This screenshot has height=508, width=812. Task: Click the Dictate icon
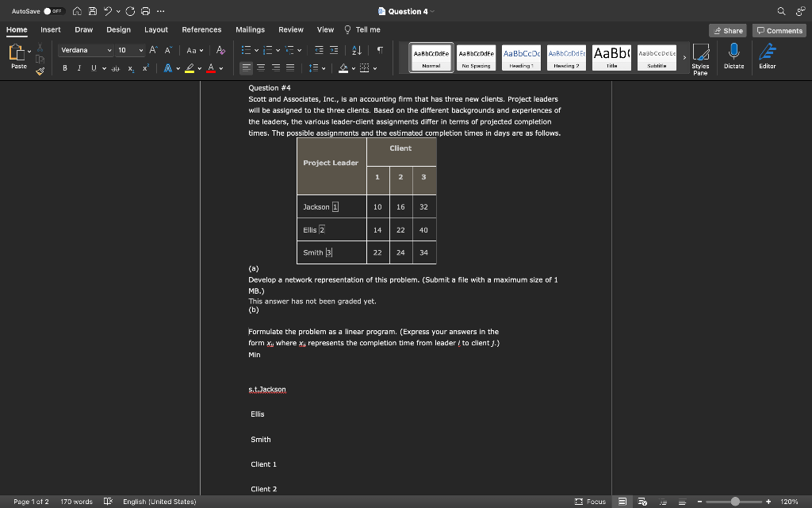(733, 57)
